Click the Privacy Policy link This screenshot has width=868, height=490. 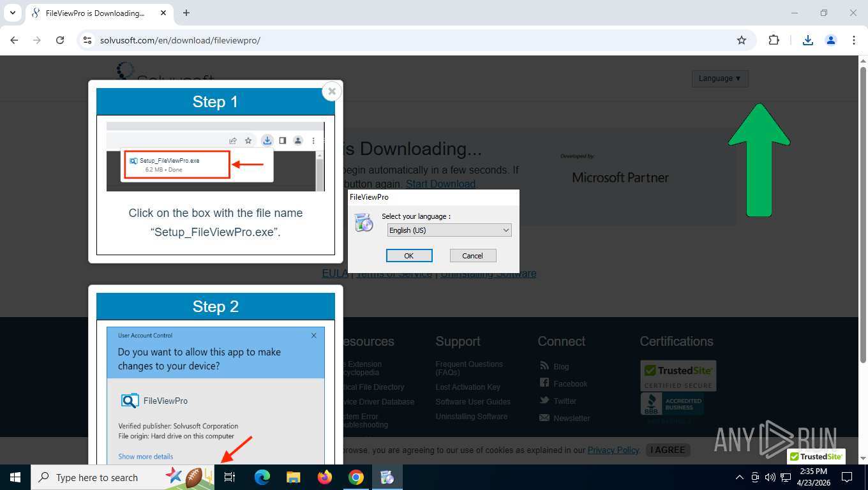tap(613, 450)
